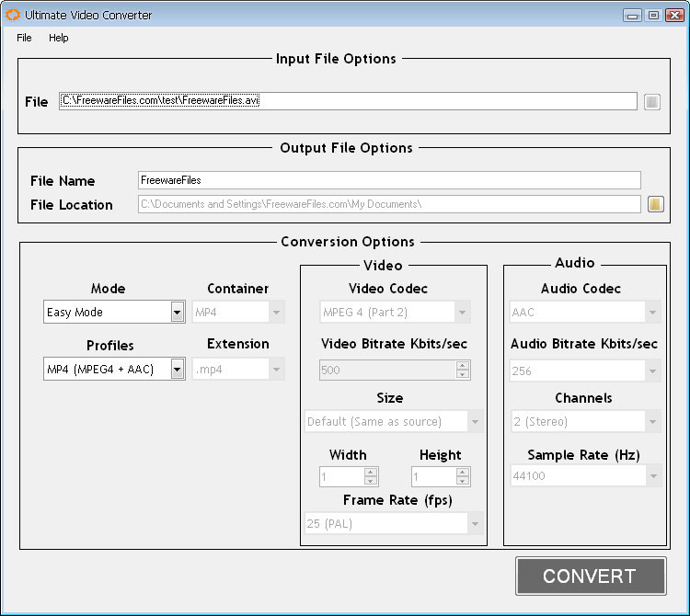Image resolution: width=690 pixels, height=616 pixels.
Task: Click the Video Bitrate value field 500
Action: pos(387,371)
